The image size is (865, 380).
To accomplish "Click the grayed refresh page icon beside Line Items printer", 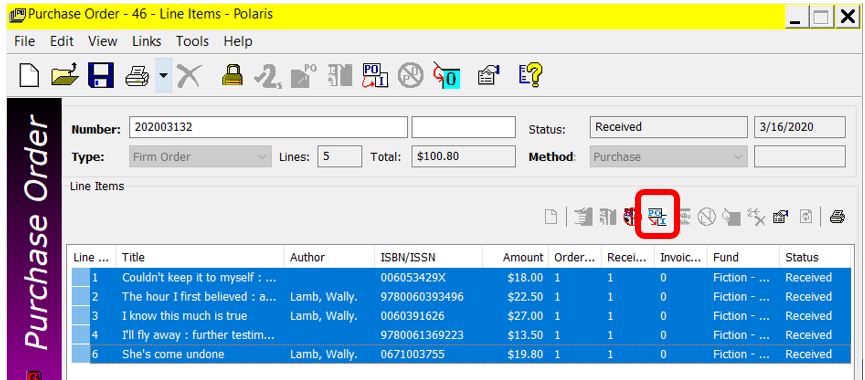I will [806, 217].
